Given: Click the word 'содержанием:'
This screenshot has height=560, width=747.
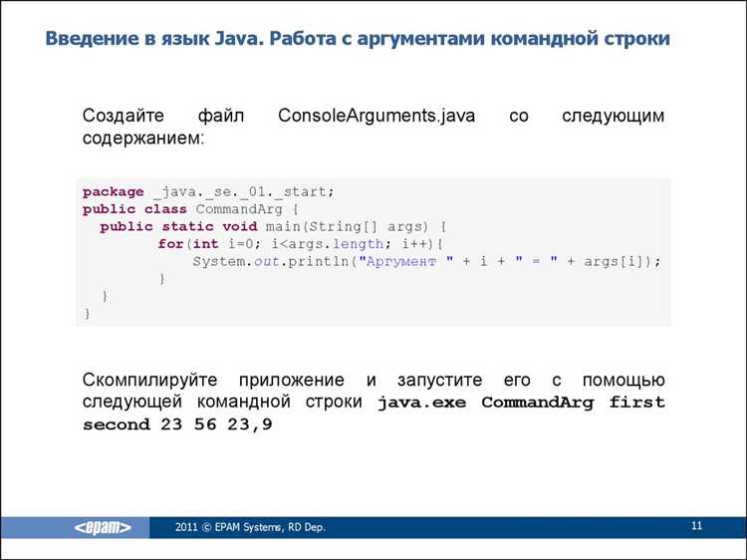Looking at the screenshot, I should tap(142, 139).
